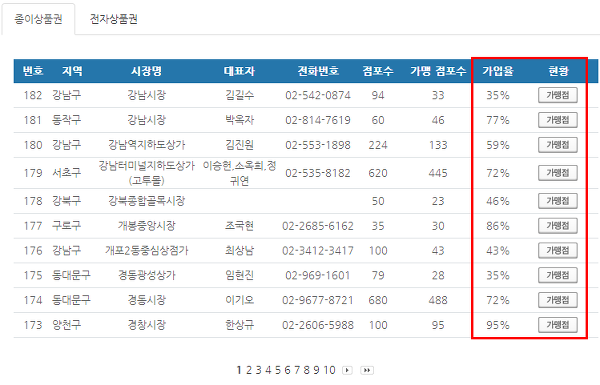
Task: Click member store count 488
Action: [x=438, y=300]
